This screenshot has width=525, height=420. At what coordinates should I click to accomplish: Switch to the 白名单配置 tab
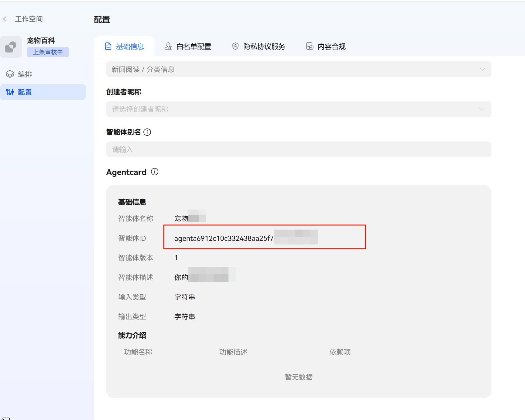194,46
